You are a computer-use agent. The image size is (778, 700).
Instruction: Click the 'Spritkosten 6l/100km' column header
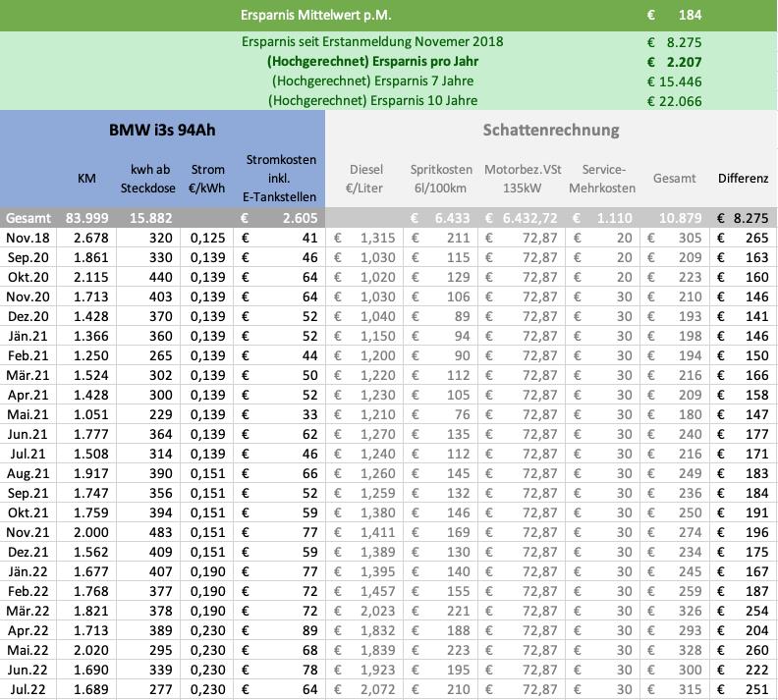[441, 179]
